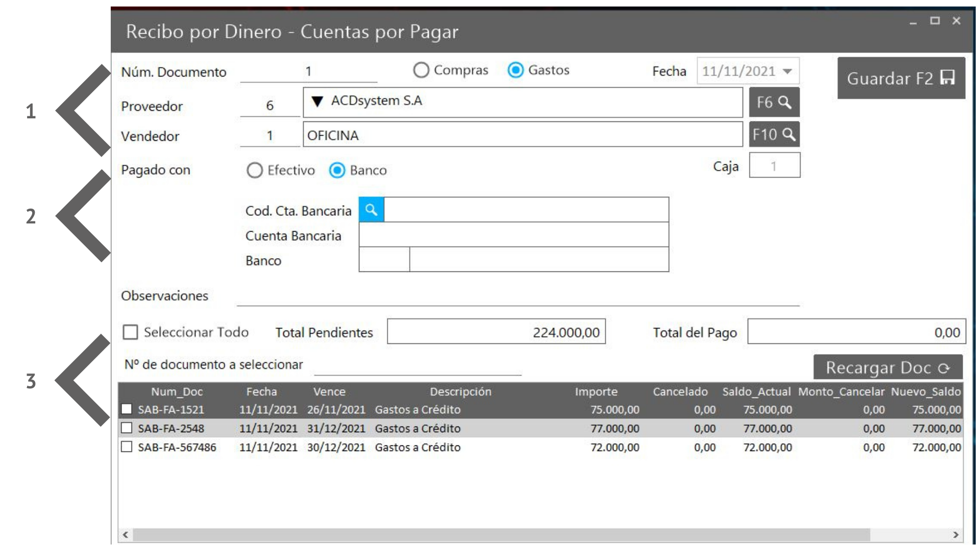Sort by Importe column header
Viewport: 980px width, 551px height.
(596, 392)
